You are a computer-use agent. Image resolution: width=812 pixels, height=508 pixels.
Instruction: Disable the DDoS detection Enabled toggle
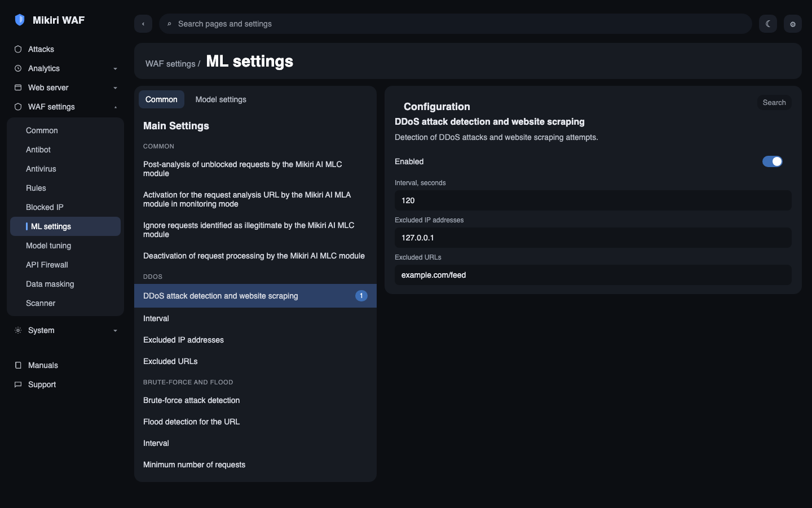click(x=773, y=161)
